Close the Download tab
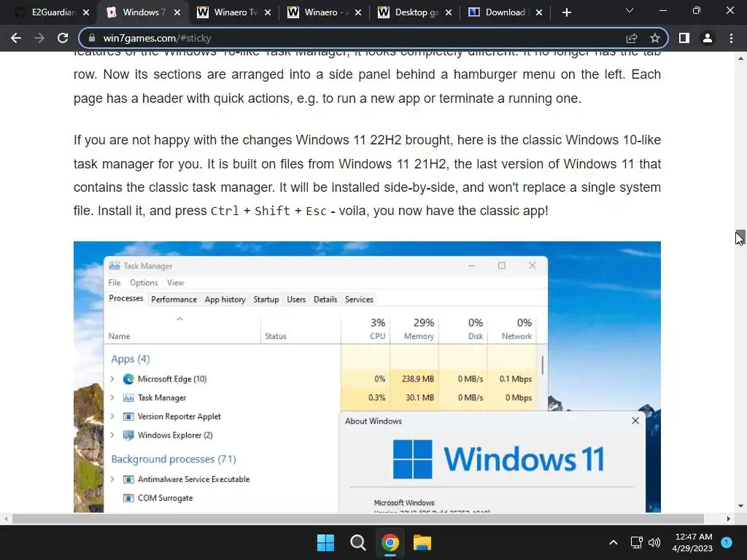747x560 pixels. pyautogui.click(x=539, y=12)
